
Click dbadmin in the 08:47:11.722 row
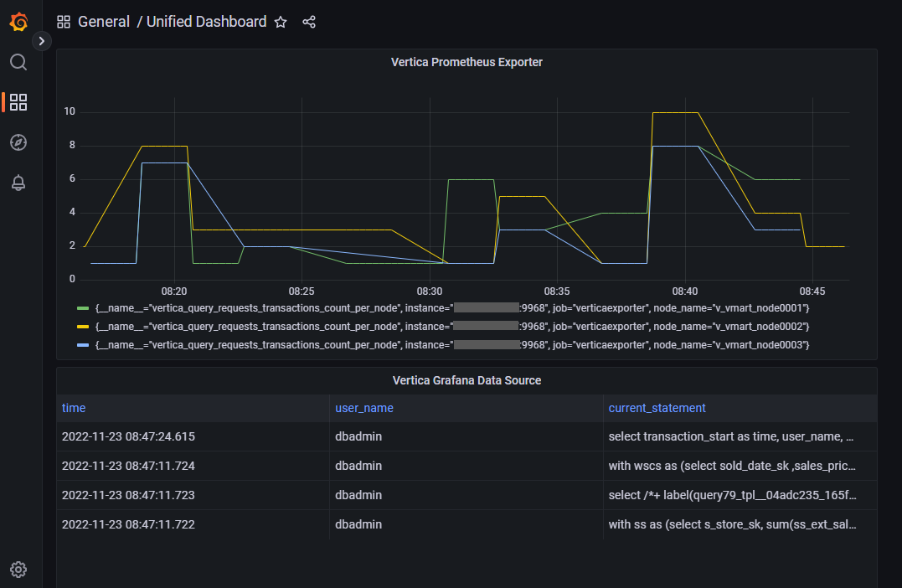358,524
